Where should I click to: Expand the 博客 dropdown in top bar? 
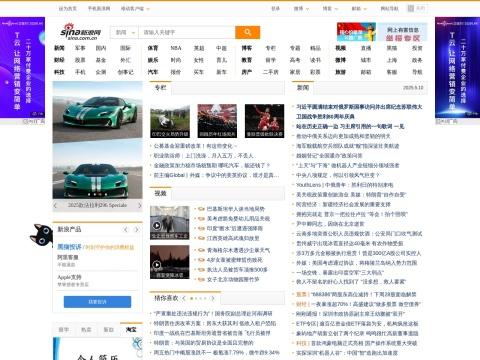330,9
